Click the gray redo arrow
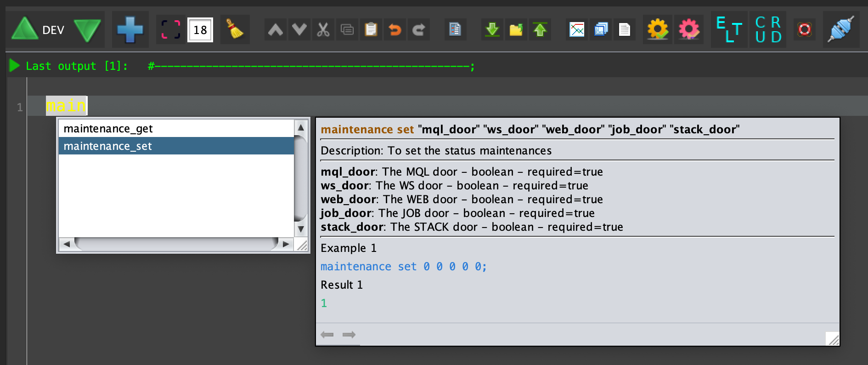Image resolution: width=868 pixels, height=365 pixels. (419, 30)
